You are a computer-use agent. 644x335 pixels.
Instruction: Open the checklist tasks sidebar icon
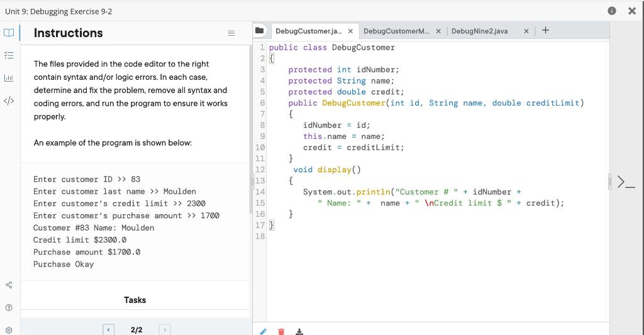tap(9, 55)
